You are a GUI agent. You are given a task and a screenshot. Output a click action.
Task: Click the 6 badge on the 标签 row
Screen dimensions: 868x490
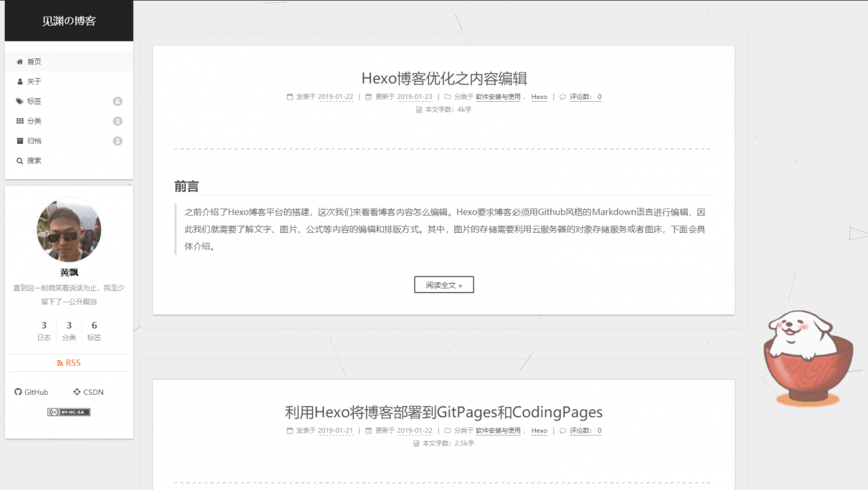tap(117, 102)
